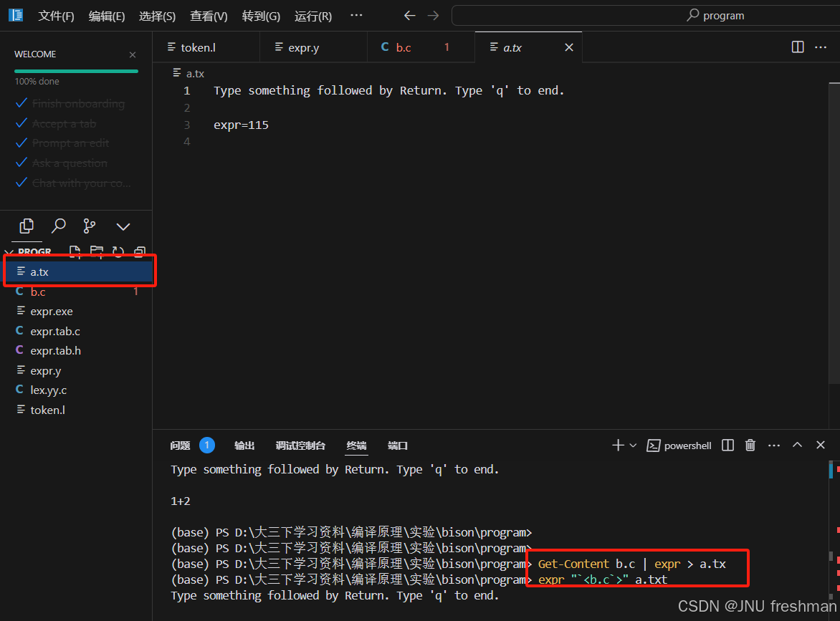The height and width of the screenshot is (621, 840).
Task: Click the Get-Content command in terminal
Action: click(x=573, y=564)
